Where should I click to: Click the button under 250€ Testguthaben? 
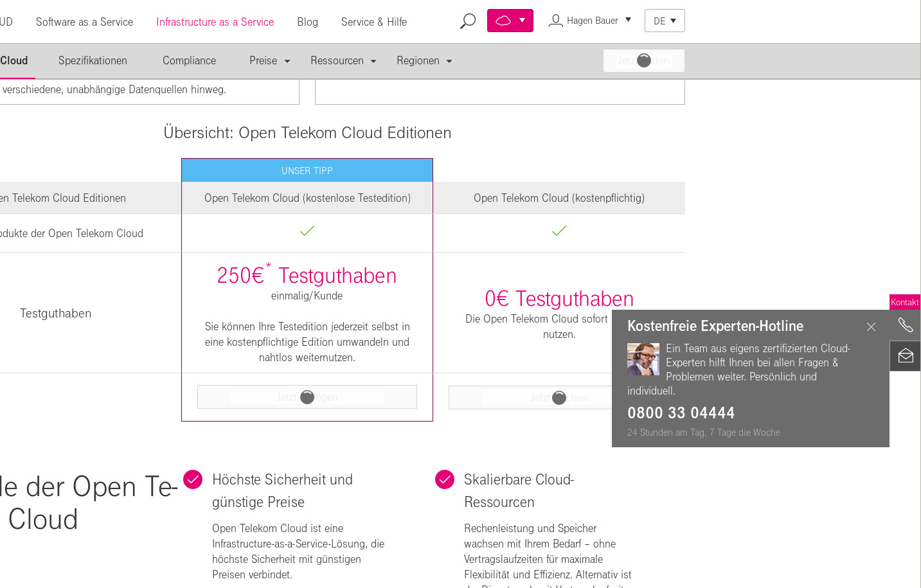coord(307,397)
